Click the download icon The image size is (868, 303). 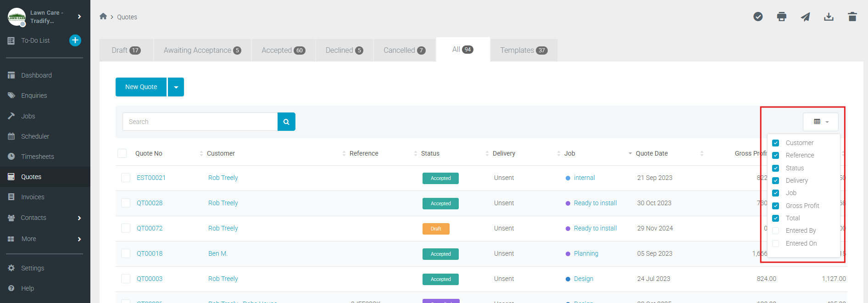click(x=829, y=17)
